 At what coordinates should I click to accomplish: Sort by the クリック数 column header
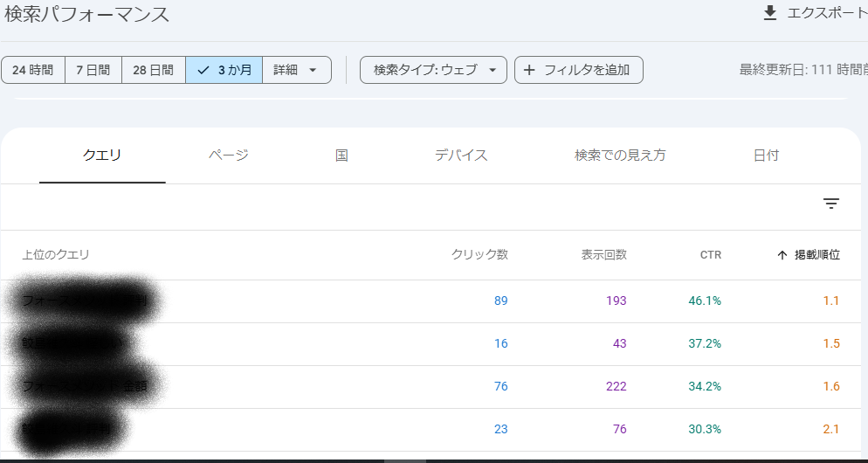click(479, 255)
